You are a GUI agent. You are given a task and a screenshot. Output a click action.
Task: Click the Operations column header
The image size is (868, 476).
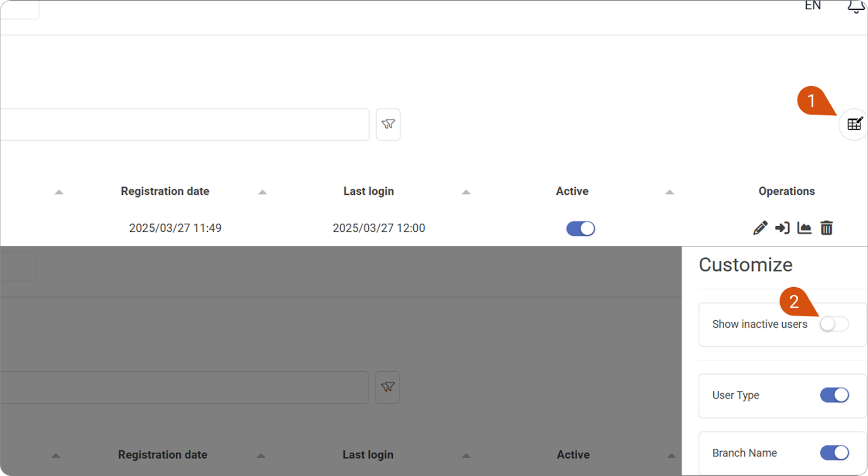786,191
